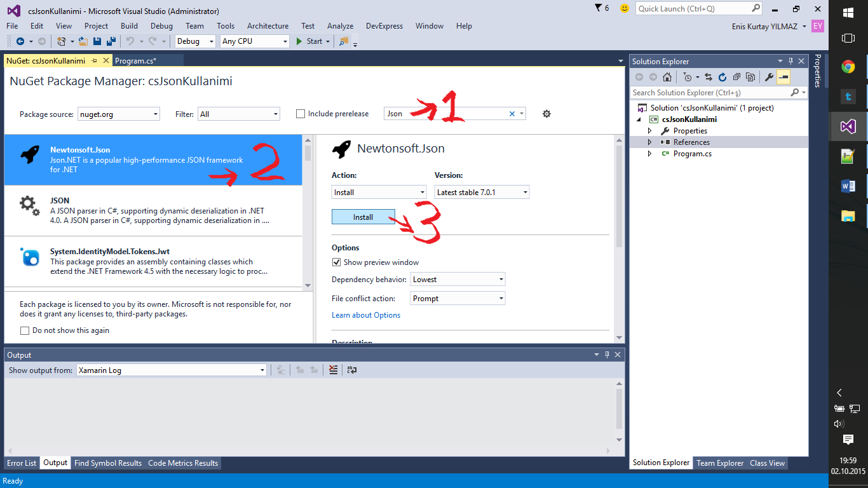
Task: Open Word from the taskbar
Action: pyautogui.click(x=848, y=186)
